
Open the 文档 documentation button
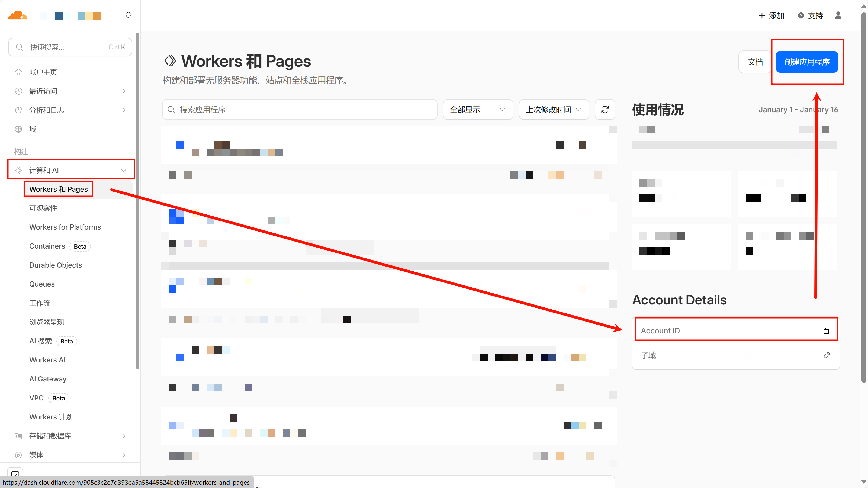click(755, 62)
